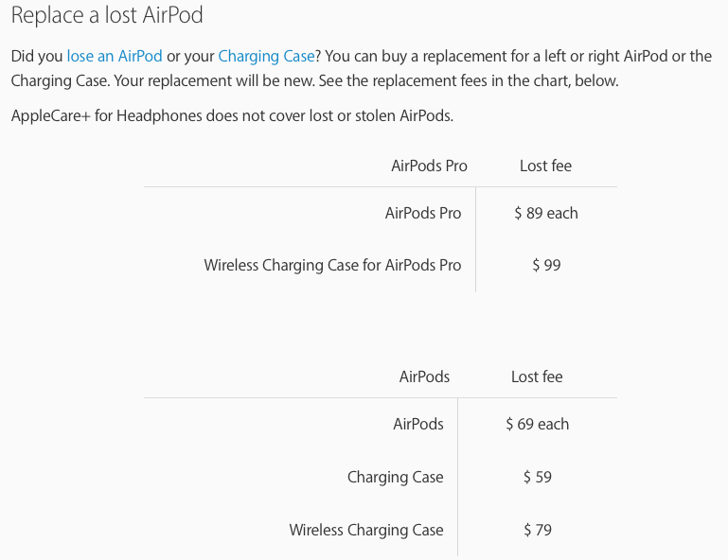Select the "AirPods Pro" row label beside $ 89
This screenshot has width=728, height=560.
[x=423, y=213]
